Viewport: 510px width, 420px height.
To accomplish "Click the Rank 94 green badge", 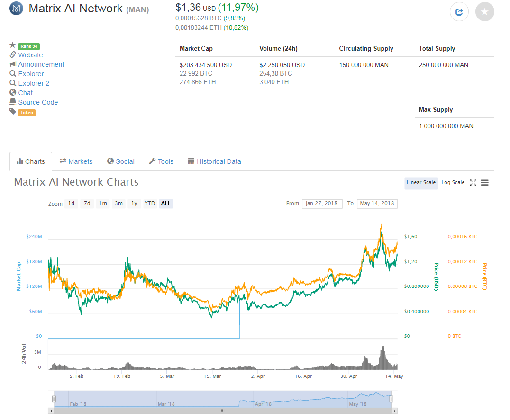I will click(29, 46).
